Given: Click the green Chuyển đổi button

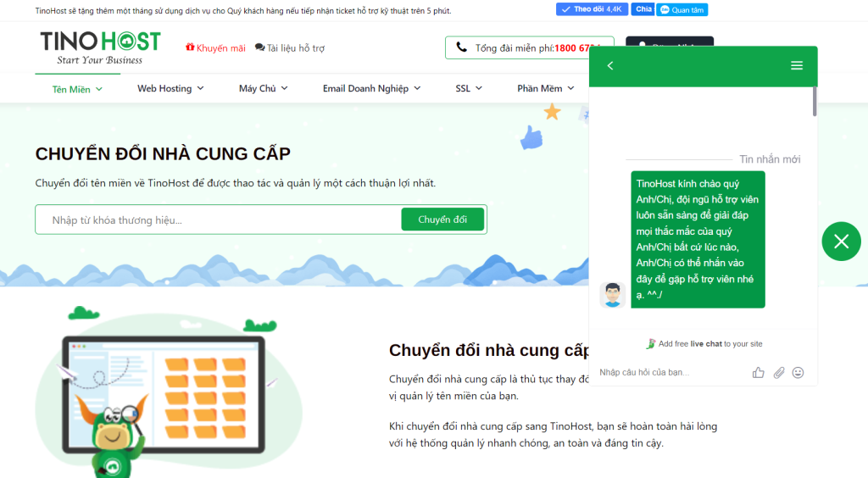Looking at the screenshot, I should point(442,220).
